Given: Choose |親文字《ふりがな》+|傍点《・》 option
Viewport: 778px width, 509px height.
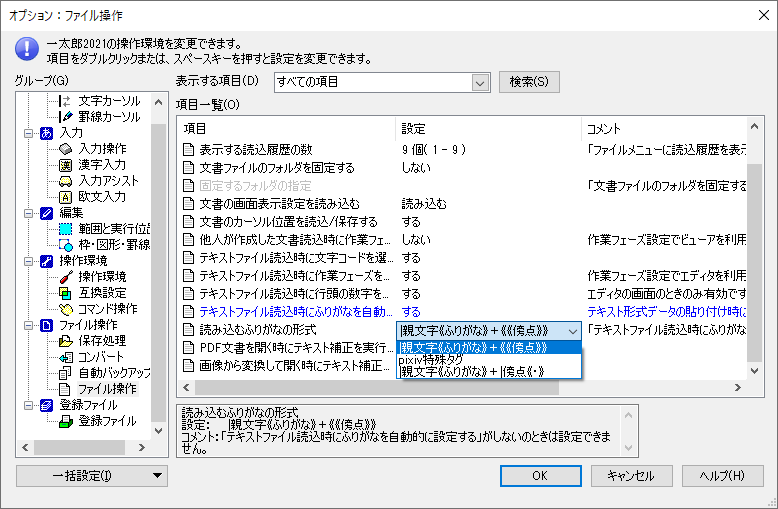Looking at the screenshot, I should click(x=489, y=371).
